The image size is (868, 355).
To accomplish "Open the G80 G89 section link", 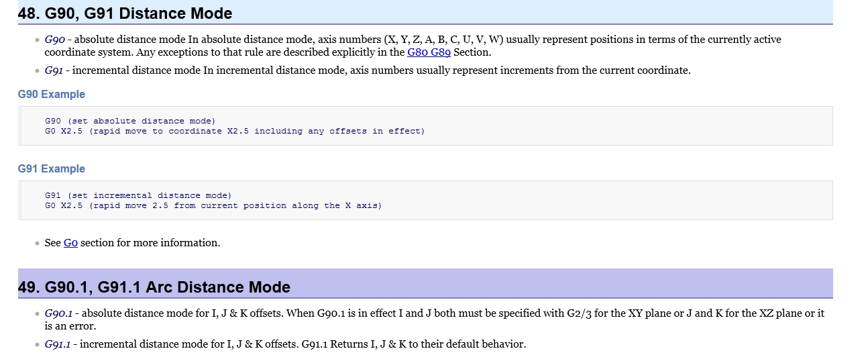I will 429,52.
